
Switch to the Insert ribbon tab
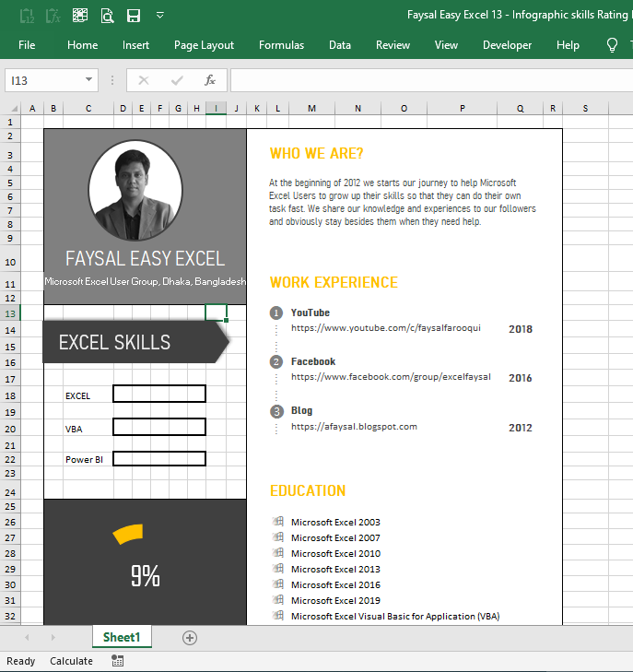pos(135,45)
